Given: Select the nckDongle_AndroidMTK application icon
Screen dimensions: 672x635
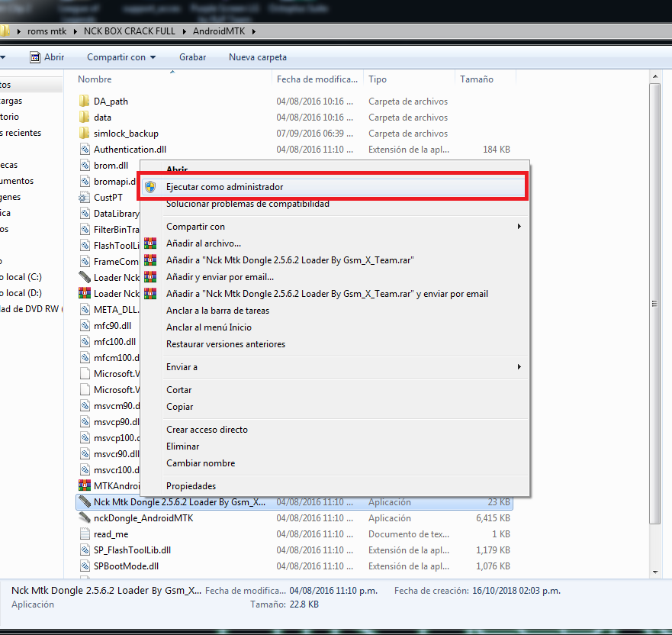Looking at the screenshot, I should pos(84,517).
